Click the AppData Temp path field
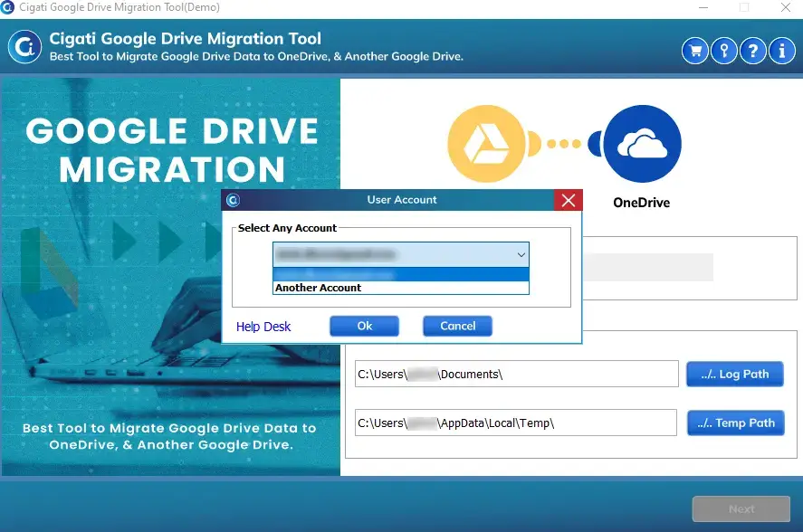The height and width of the screenshot is (532, 803). click(x=516, y=423)
